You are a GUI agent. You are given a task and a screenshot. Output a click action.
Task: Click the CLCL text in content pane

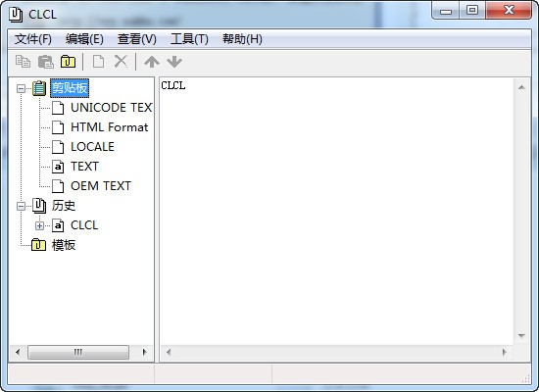tap(173, 85)
